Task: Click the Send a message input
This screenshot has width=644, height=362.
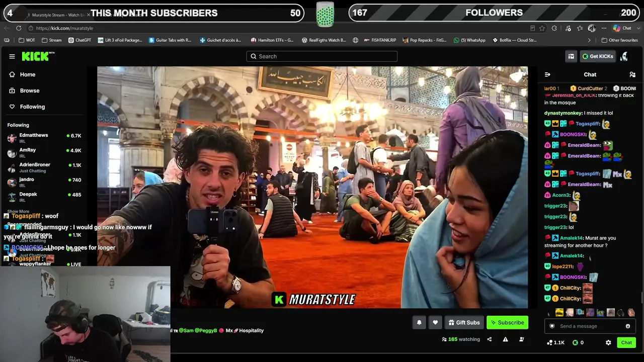Action: tap(590, 326)
